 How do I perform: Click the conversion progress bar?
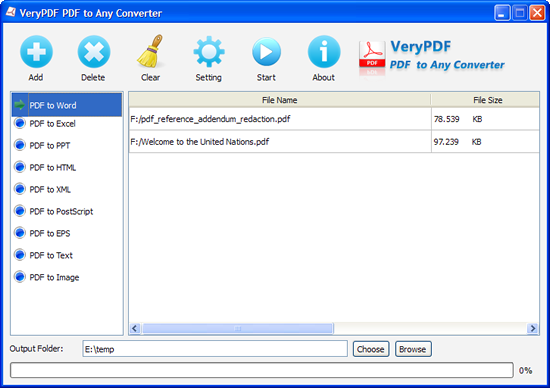coord(262,370)
